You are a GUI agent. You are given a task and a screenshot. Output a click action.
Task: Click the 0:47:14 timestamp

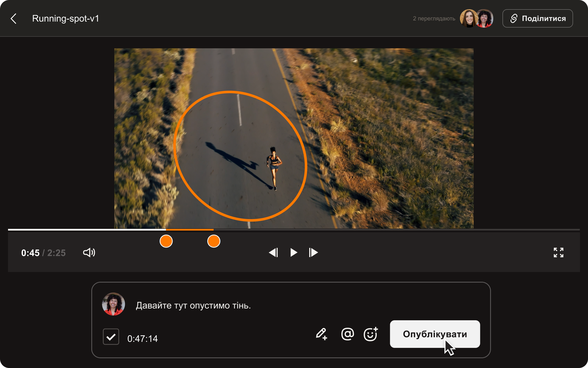pyautogui.click(x=142, y=339)
